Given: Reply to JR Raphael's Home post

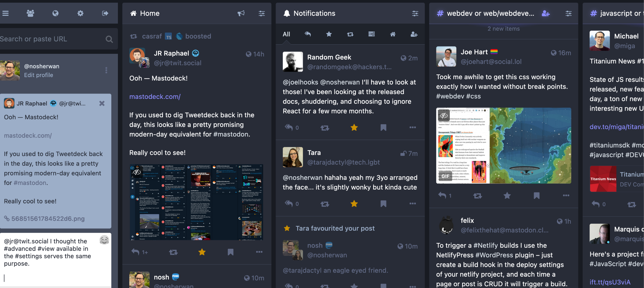Looking at the screenshot, I should [x=136, y=252].
